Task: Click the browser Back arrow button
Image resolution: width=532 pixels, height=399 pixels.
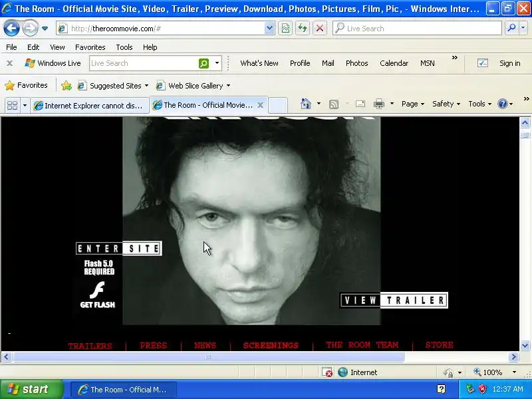Action: coord(11,28)
